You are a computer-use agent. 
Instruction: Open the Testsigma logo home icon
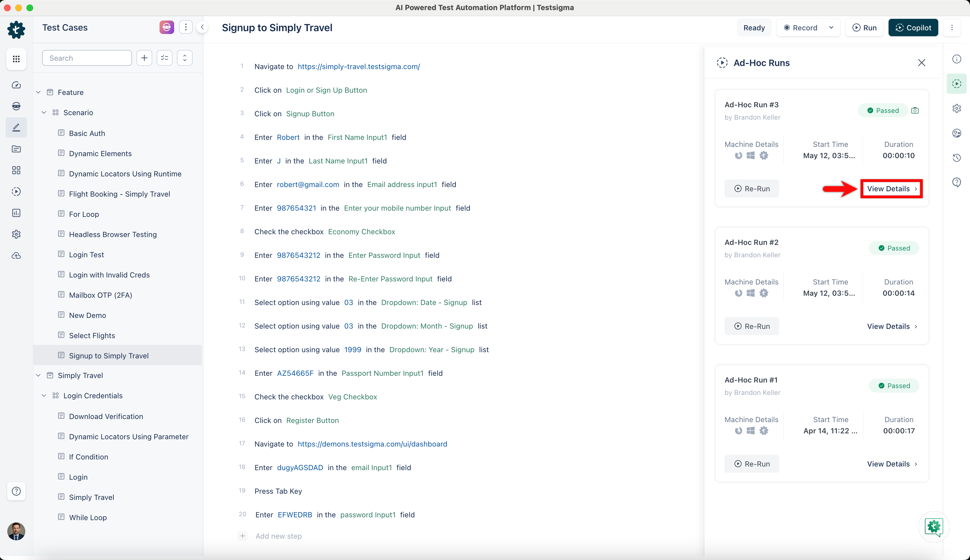16,29
